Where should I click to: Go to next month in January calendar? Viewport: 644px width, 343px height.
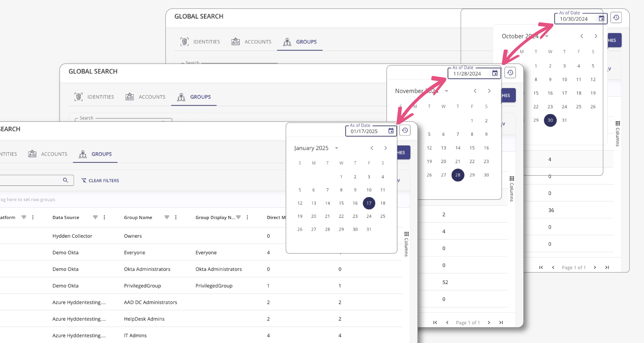point(386,148)
